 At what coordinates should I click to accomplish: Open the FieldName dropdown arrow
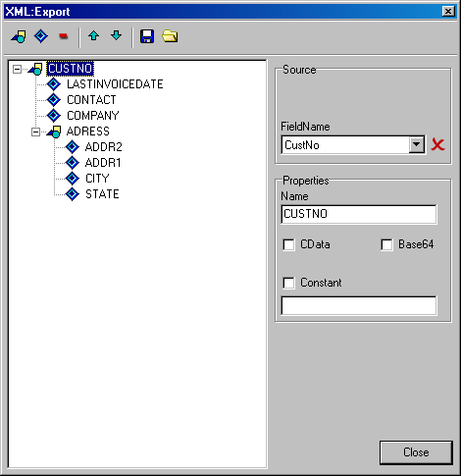[417, 144]
